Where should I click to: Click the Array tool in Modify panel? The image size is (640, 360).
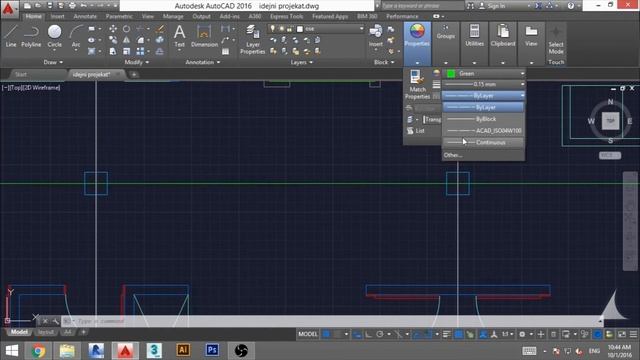point(140,51)
